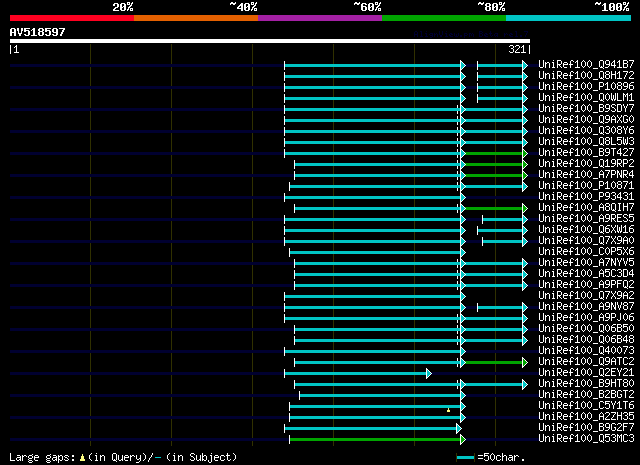Select the UniRef100_C0P5X6 label
The image size is (640, 465).
click(586, 251)
